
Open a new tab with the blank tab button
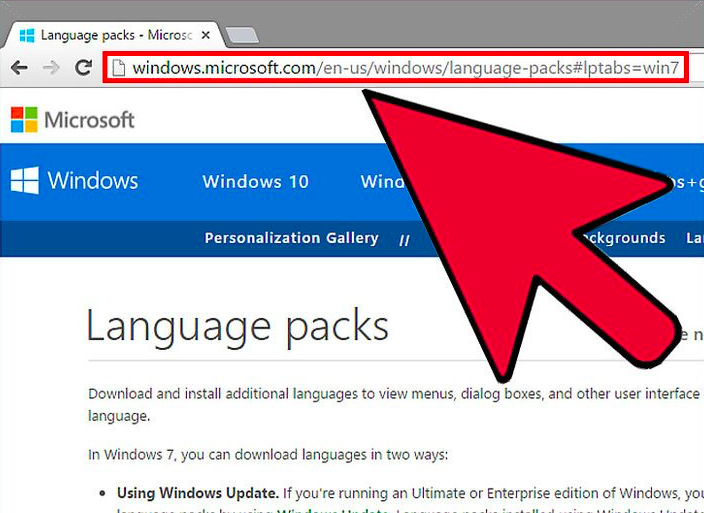[x=242, y=36]
